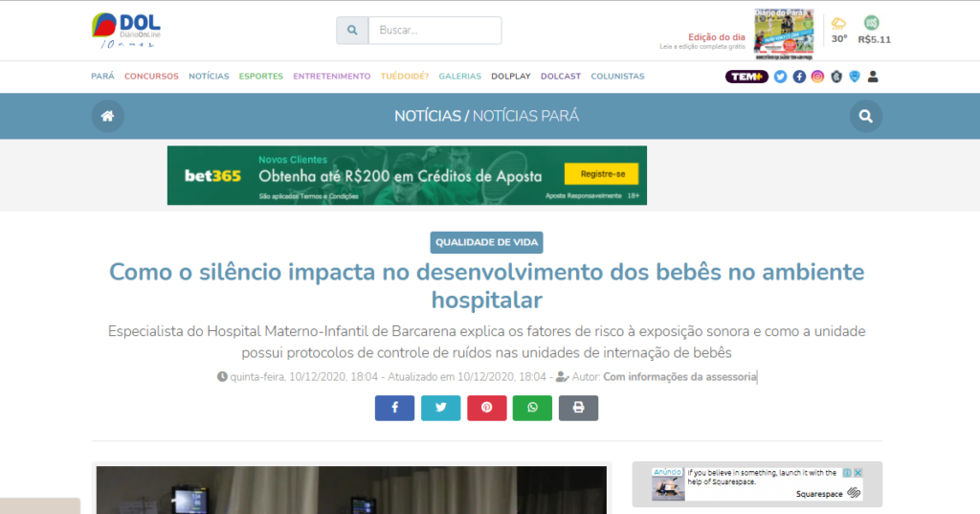The image size is (980, 514).
Task: Share the article on Twitter
Action: click(440, 408)
